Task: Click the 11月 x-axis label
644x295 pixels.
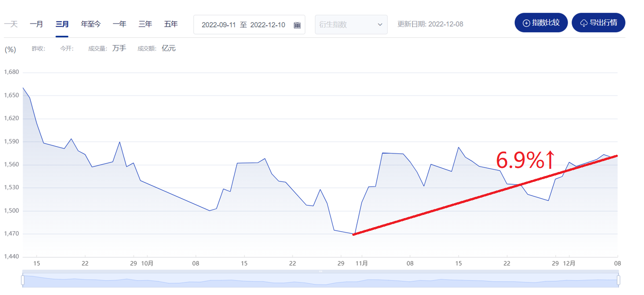Action: pyautogui.click(x=361, y=263)
